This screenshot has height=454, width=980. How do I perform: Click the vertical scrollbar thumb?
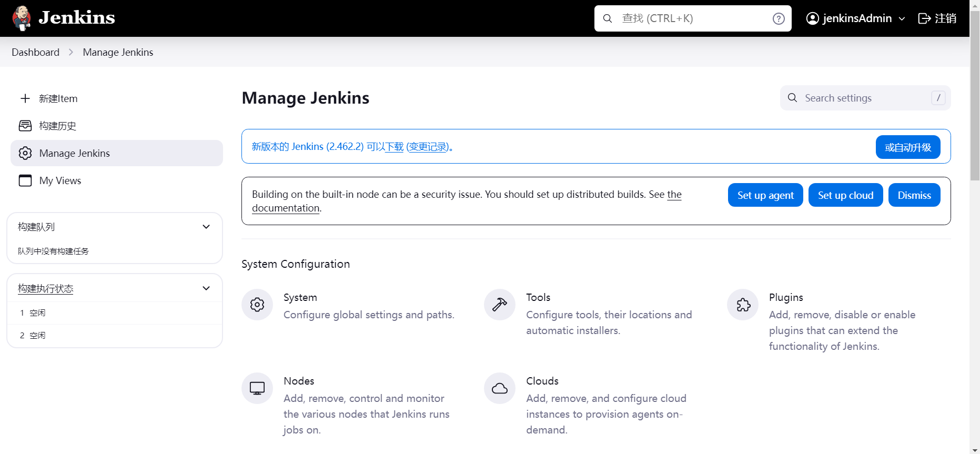coord(975,95)
